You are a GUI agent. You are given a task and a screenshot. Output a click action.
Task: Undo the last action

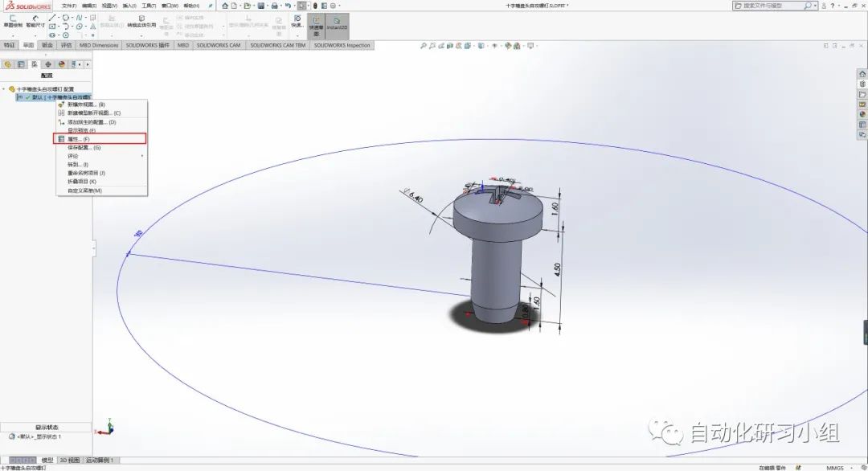[x=288, y=6]
